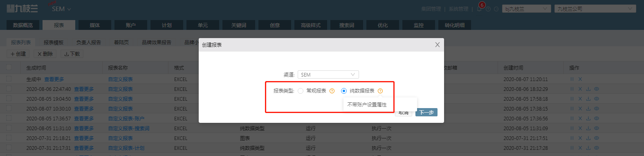Download the report created 2020-08-05 17:58:18
The image size is (644, 156).
coord(588,99)
